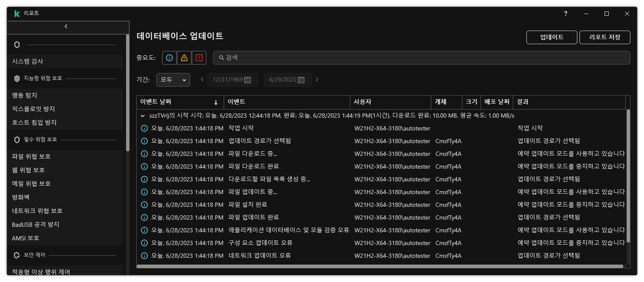This screenshot has height=282, width=644.
Task: Click the 보안 제어 section icon
Action: pyautogui.click(x=17, y=255)
